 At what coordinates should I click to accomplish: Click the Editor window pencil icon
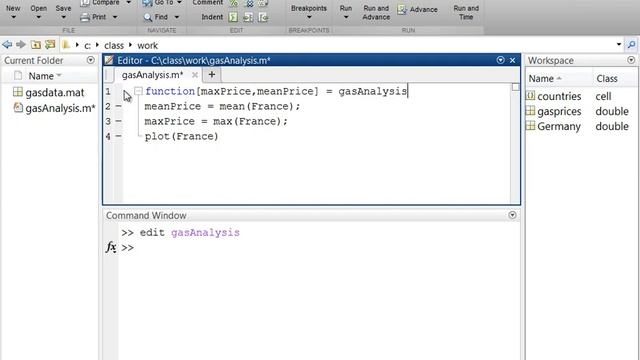tap(109, 60)
